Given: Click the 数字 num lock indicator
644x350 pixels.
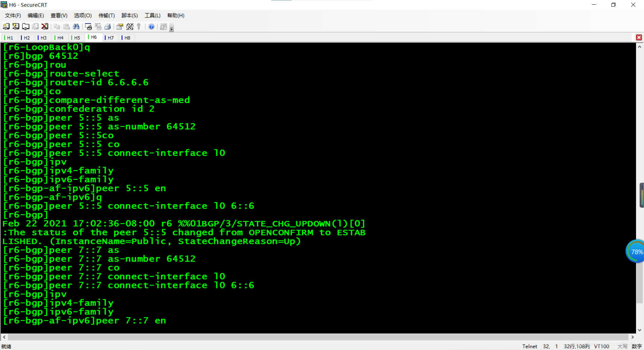Looking at the screenshot, I should pos(637,346).
